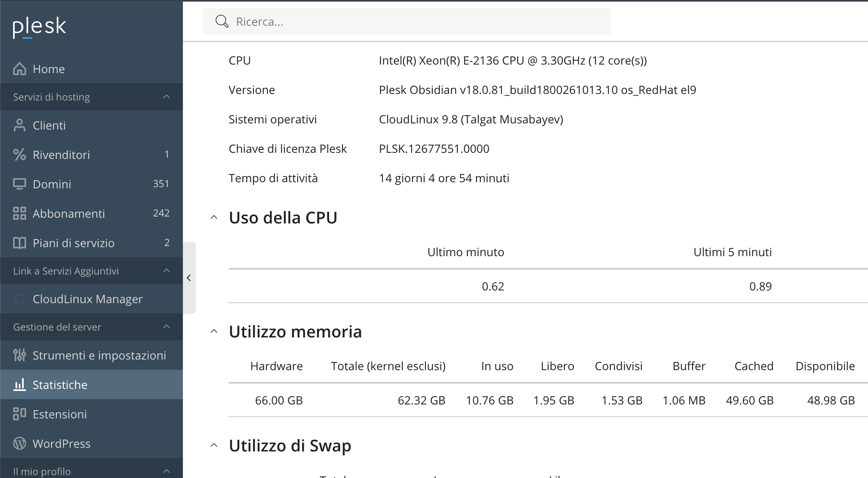This screenshot has width=868, height=478.
Task: Click the Piani di servizio book icon
Action: pyautogui.click(x=20, y=243)
